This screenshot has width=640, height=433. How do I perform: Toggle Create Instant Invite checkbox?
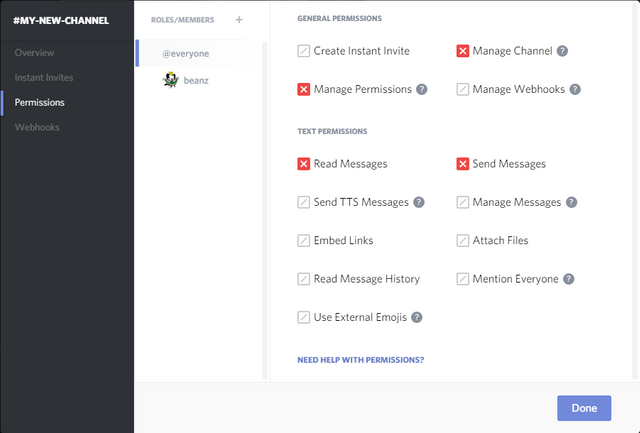point(304,51)
